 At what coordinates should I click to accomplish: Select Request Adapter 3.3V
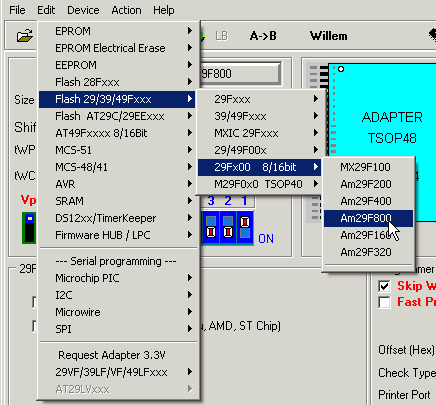tap(117, 355)
